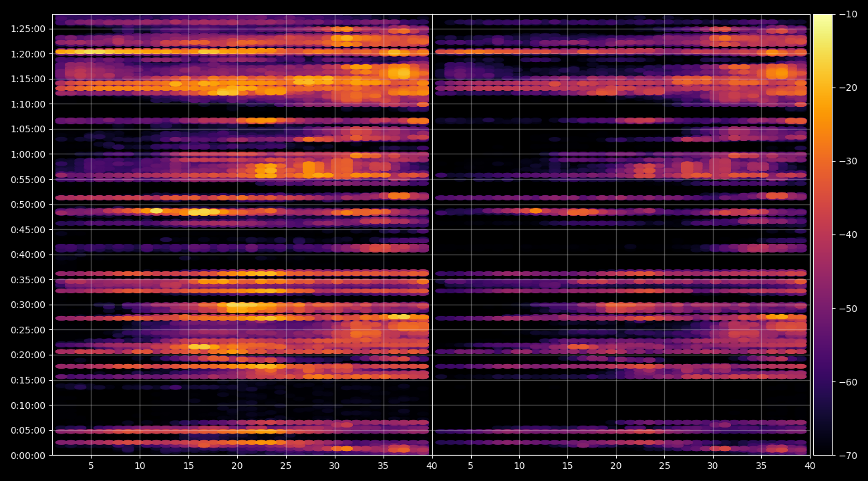Select the 0:15:00 time label
The width and height of the screenshot is (868, 481).
(28, 380)
